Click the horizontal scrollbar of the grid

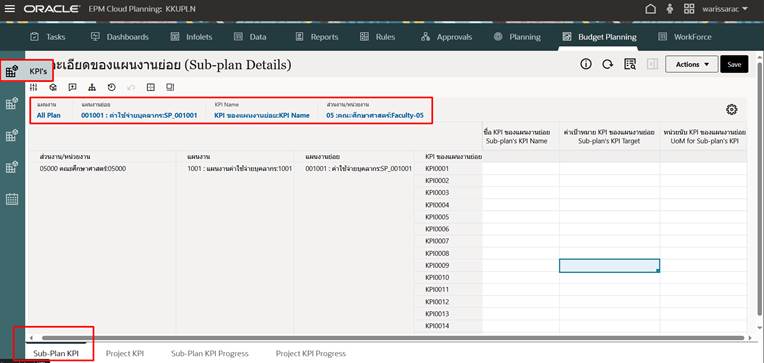pos(393,338)
